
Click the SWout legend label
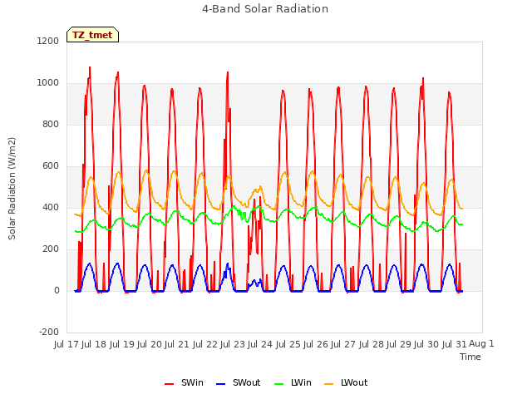pyautogui.click(x=246, y=382)
